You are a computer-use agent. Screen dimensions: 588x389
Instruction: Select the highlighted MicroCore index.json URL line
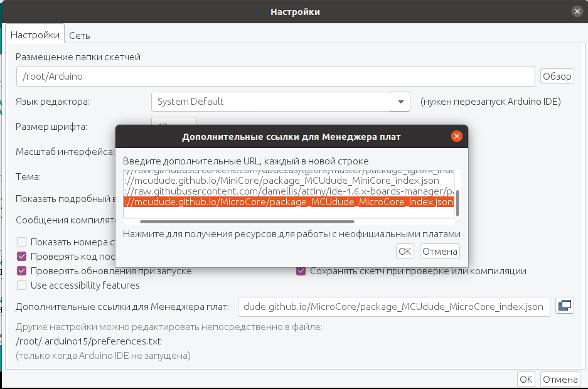pyautogui.click(x=289, y=202)
